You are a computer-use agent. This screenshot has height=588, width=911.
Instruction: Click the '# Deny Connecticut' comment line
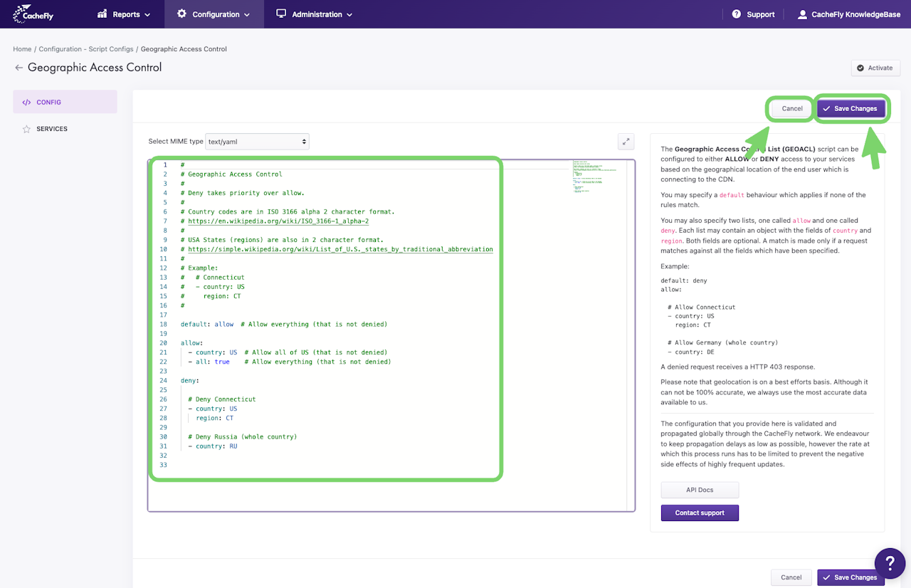[x=222, y=399]
